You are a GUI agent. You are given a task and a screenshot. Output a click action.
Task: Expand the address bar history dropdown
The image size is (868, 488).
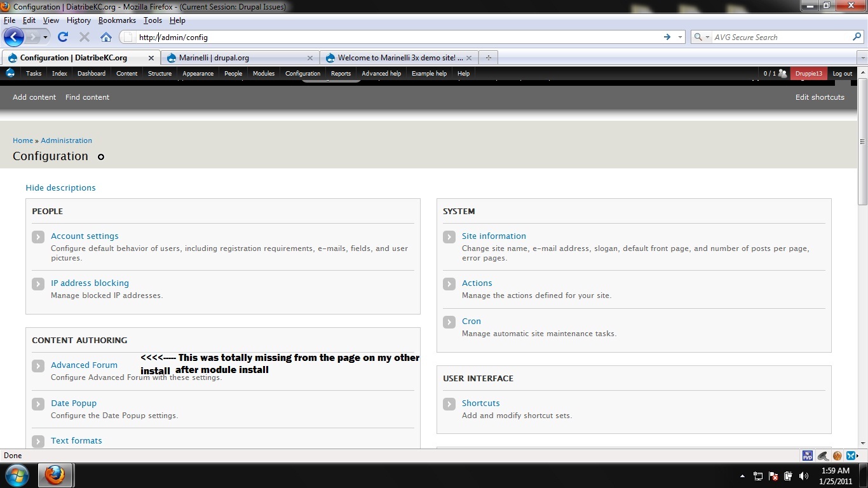click(x=680, y=37)
